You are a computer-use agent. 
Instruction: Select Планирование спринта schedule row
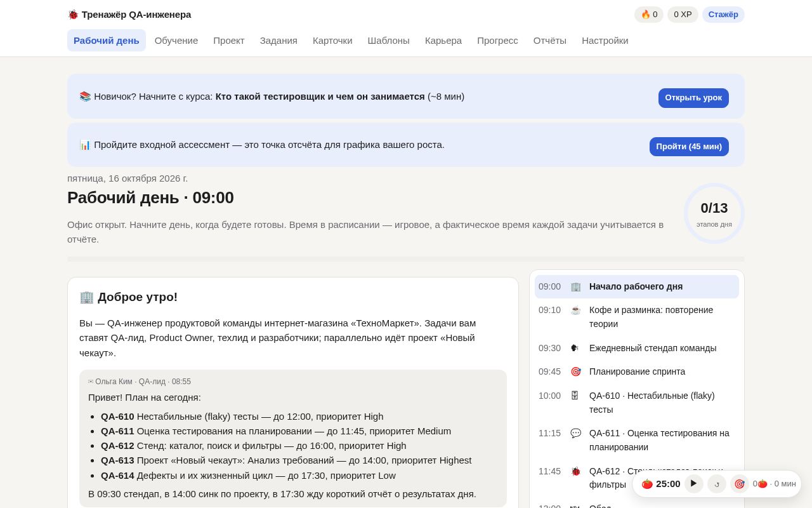coord(637,371)
